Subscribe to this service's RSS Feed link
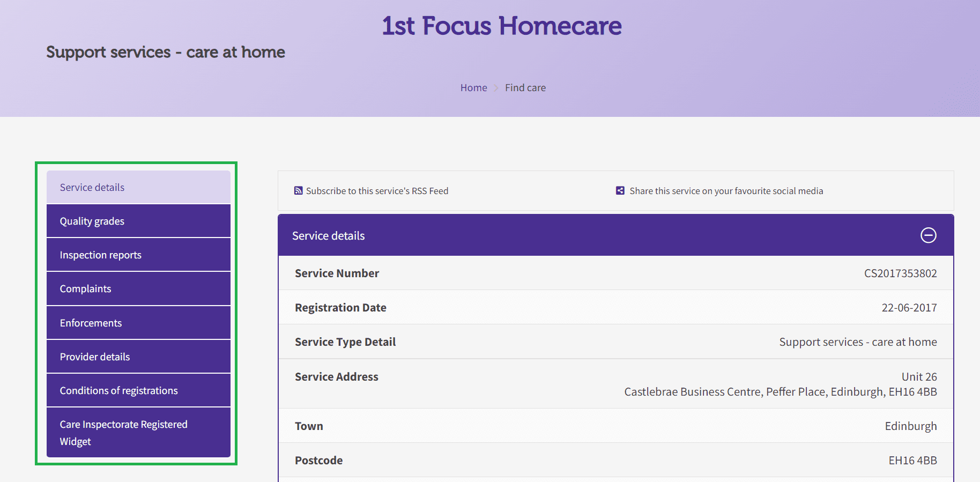Image resolution: width=980 pixels, height=482 pixels. click(x=377, y=191)
